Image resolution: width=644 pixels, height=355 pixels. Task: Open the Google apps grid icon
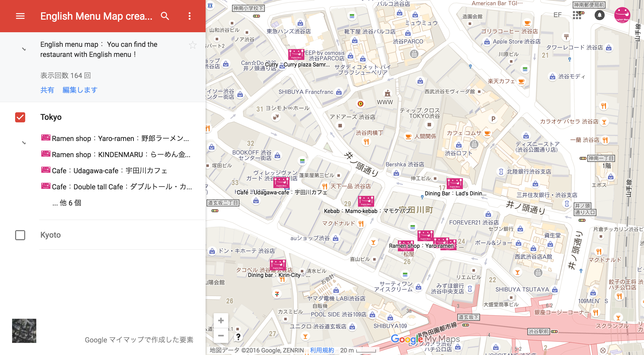(x=577, y=15)
